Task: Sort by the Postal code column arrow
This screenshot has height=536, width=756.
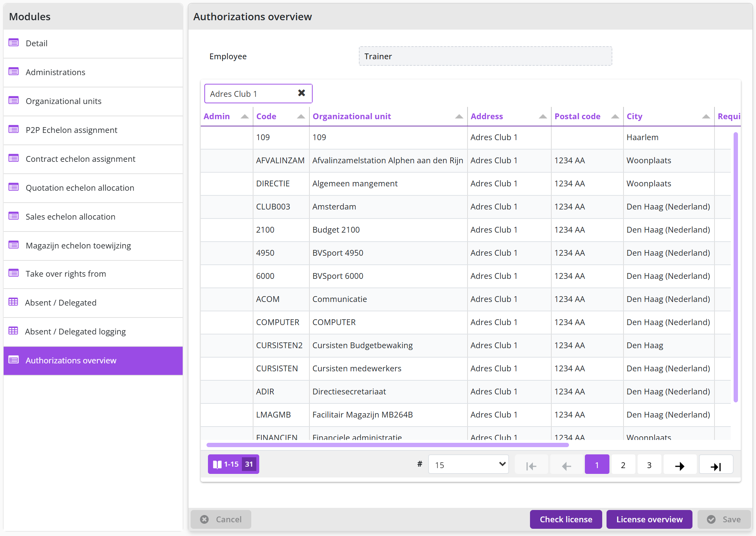Action: [x=615, y=116]
